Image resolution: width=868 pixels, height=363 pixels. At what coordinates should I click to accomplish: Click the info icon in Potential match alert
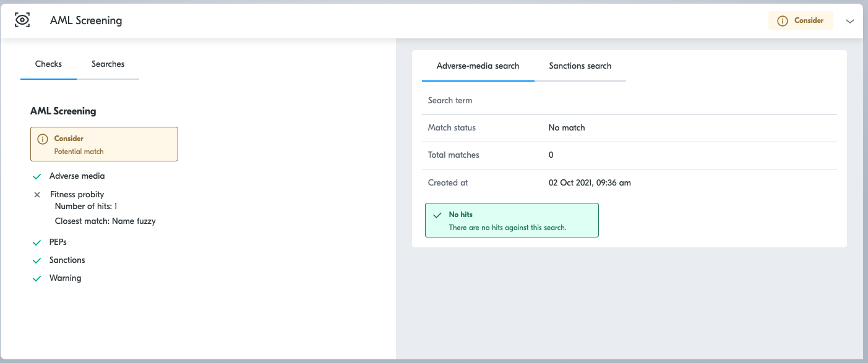click(x=43, y=139)
